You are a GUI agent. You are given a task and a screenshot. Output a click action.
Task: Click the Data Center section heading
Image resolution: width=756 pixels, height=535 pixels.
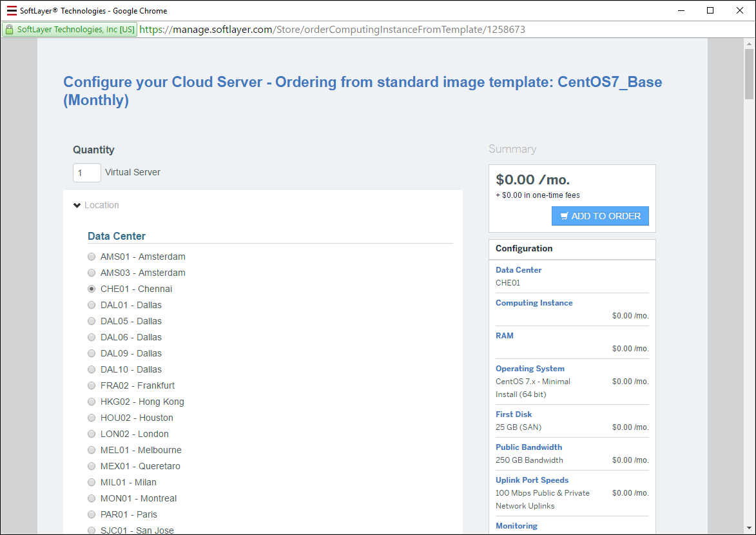[116, 236]
